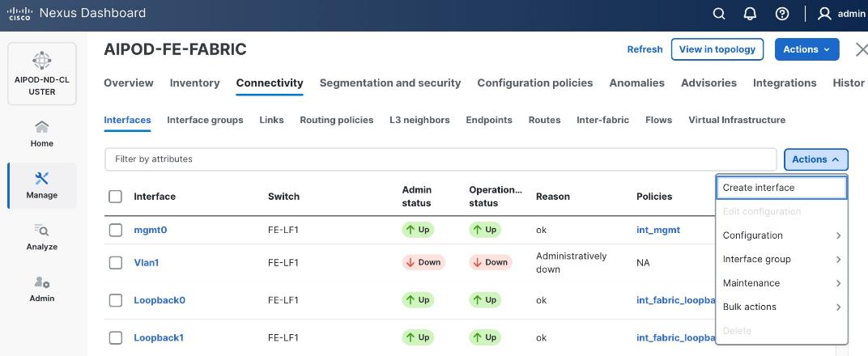Image resolution: width=868 pixels, height=356 pixels.
Task: Select the AIPOD-ND-CLUSTER cluster icon
Action: (42, 61)
